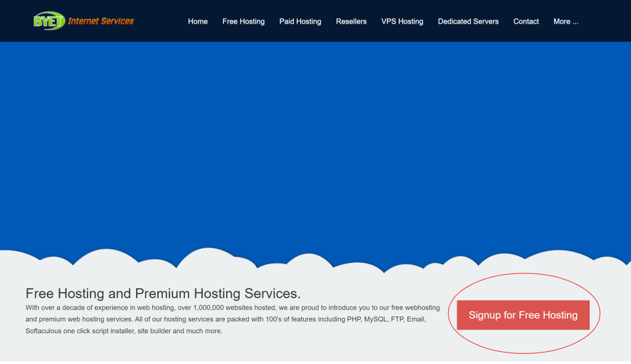The image size is (631, 364).
Task: Expand the More ... menu
Action: coord(566,22)
